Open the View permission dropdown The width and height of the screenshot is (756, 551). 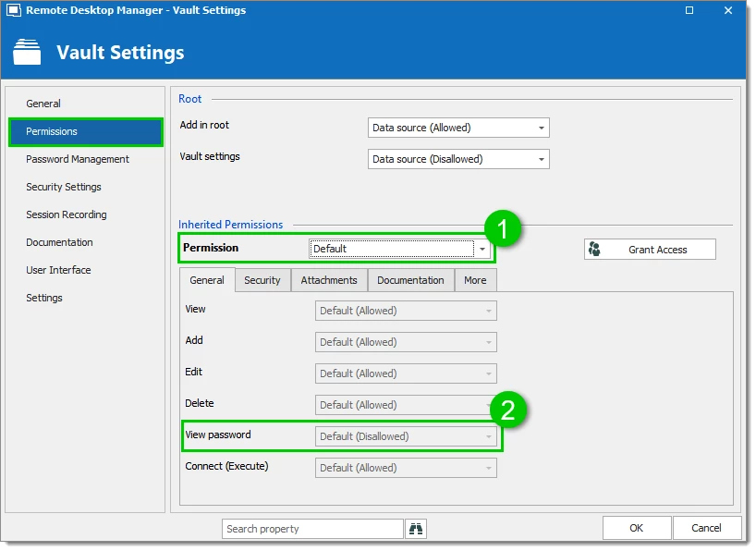coord(406,311)
